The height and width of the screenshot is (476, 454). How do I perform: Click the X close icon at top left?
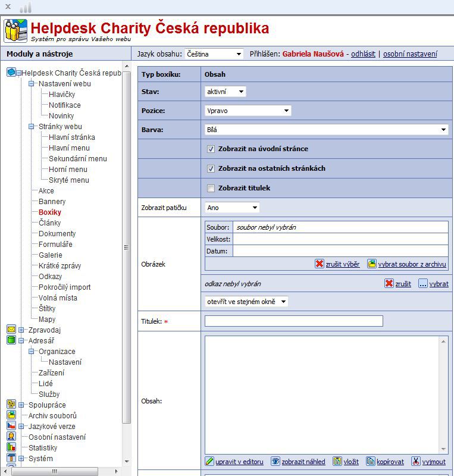tap(8, 7)
